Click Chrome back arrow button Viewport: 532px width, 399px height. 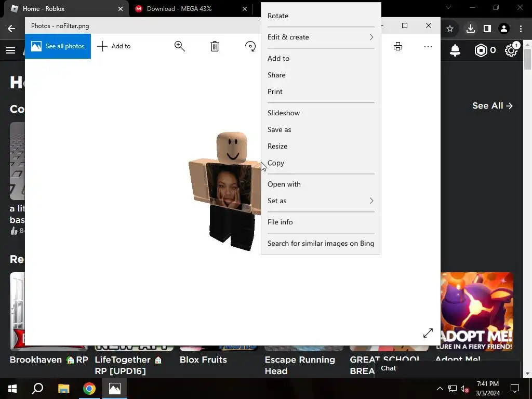(11, 29)
